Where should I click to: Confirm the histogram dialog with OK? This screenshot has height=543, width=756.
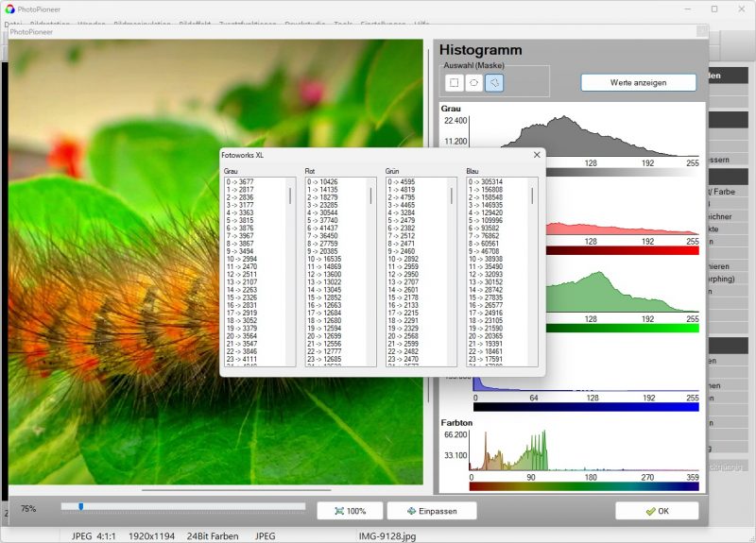pyautogui.click(x=657, y=511)
